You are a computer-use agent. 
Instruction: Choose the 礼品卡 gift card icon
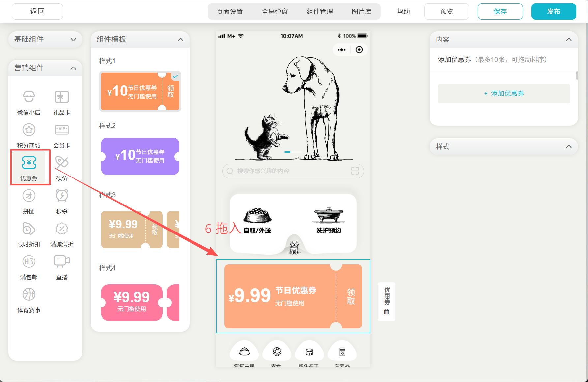[62, 97]
